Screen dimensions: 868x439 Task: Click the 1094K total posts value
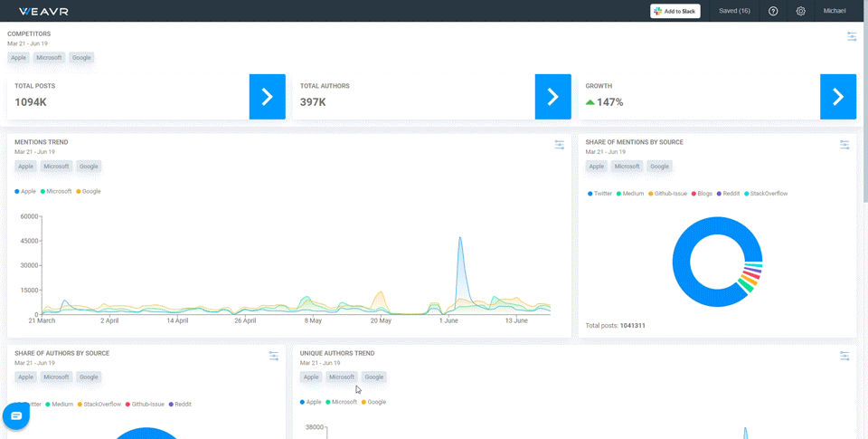(x=31, y=102)
